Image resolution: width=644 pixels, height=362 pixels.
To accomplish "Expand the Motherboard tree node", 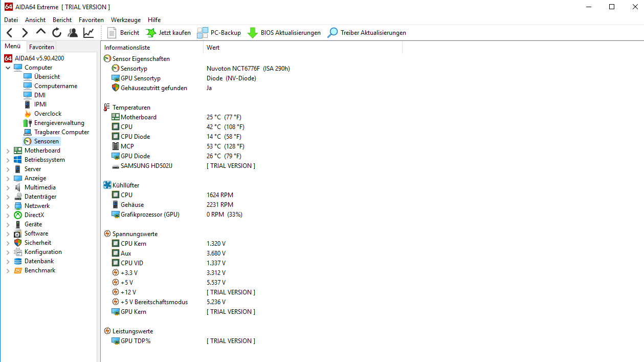I will pyautogui.click(x=8, y=151).
